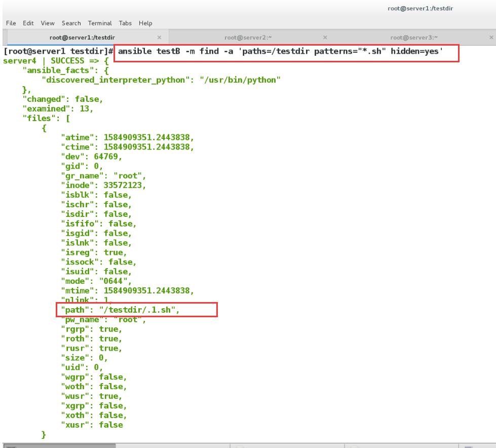The height and width of the screenshot is (448, 496).
Task: Click the window title root@server1:/testdir
Action: 421,9
